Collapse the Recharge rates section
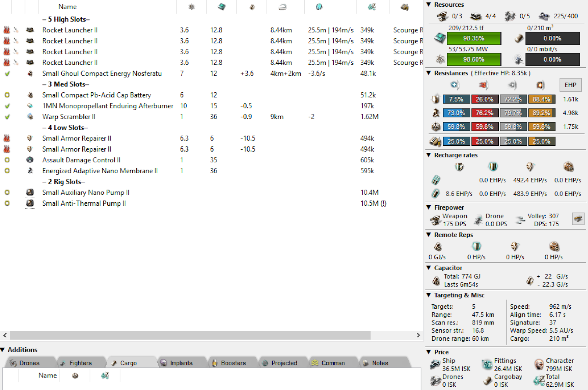 (429, 155)
